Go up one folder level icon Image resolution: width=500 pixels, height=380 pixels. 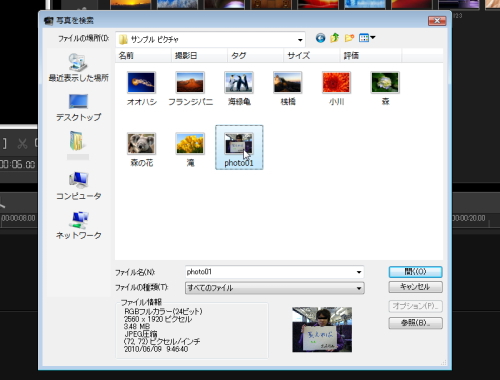tap(335, 38)
